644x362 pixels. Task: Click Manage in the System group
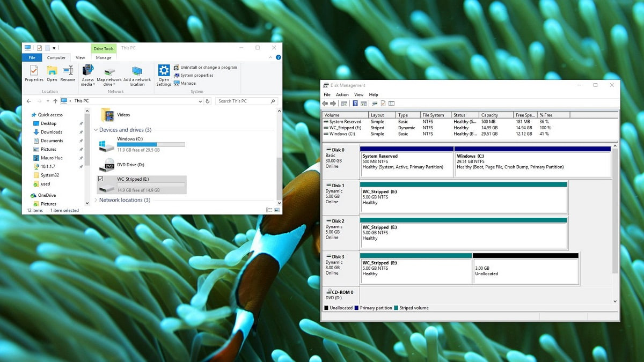(185, 83)
